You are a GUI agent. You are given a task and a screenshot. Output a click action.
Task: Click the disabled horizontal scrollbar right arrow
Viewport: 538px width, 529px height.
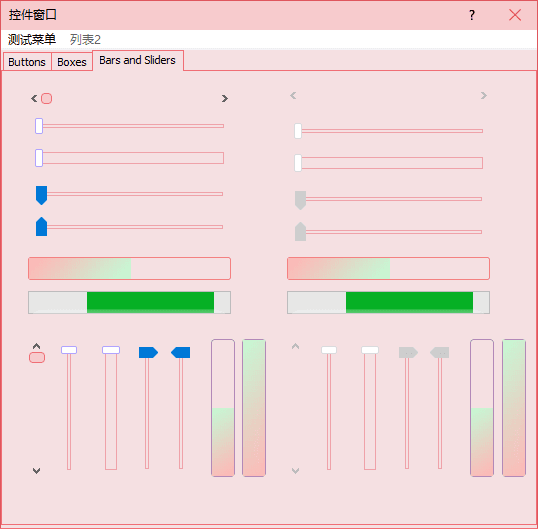click(484, 95)
